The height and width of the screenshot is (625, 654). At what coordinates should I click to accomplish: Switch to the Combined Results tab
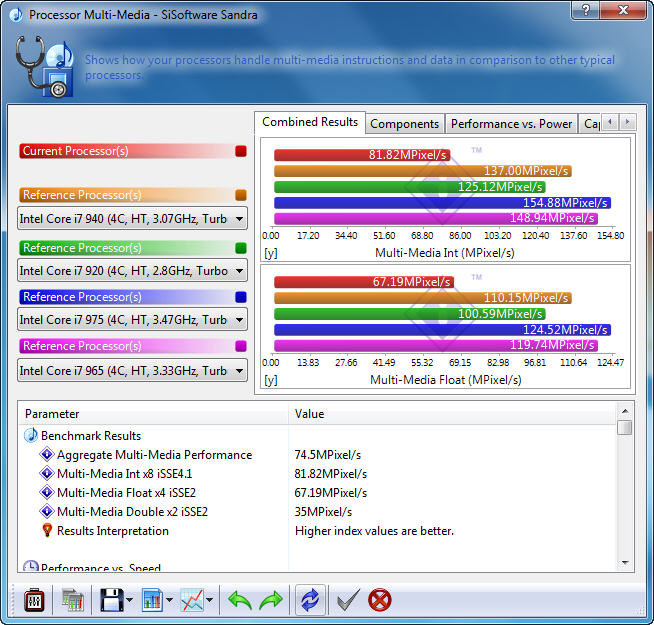[x=310, y=122]
